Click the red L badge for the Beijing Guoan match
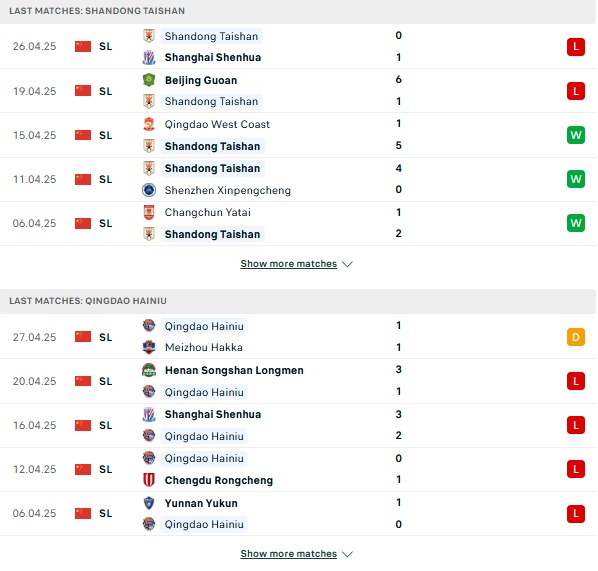The height and width of the screenshot is (571, 598). 575,91
